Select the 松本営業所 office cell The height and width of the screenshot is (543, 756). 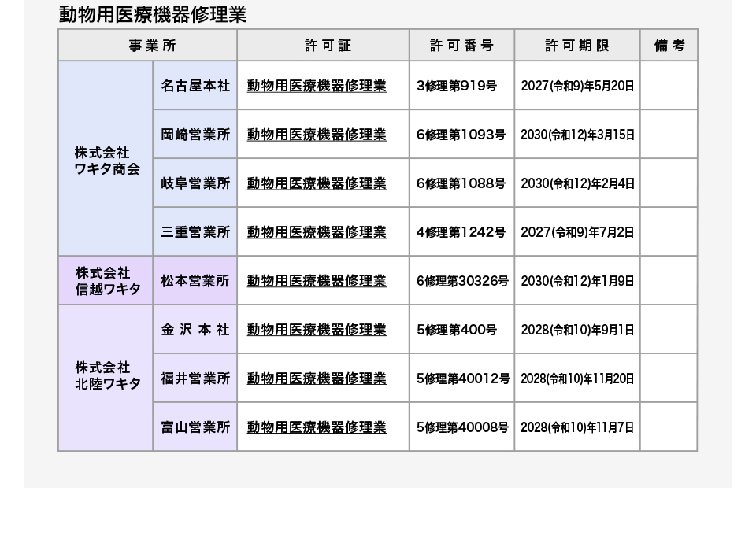click(195, 280)
